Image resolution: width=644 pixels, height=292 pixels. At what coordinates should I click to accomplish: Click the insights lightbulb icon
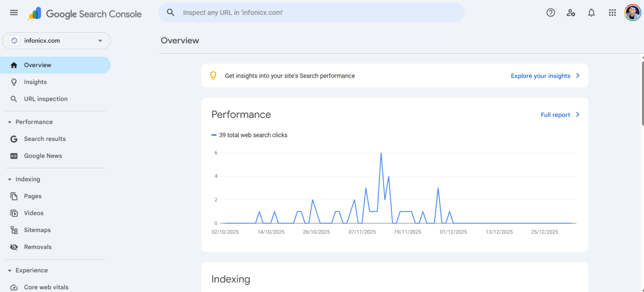click(x=213, y=76)
